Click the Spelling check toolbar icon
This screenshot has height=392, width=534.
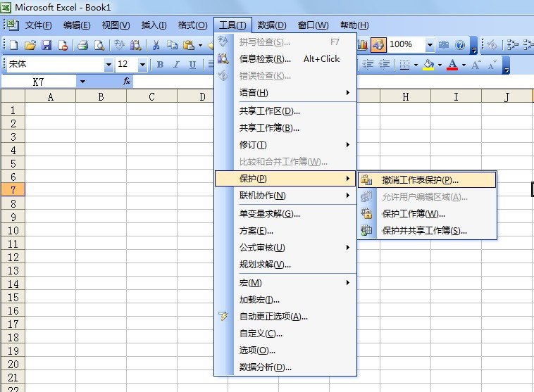(x=119, y=45)
